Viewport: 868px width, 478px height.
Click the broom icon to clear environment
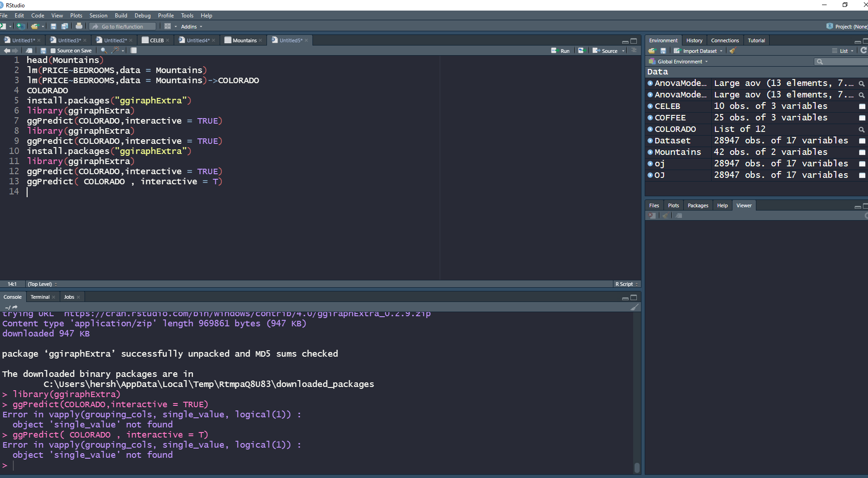732,51
